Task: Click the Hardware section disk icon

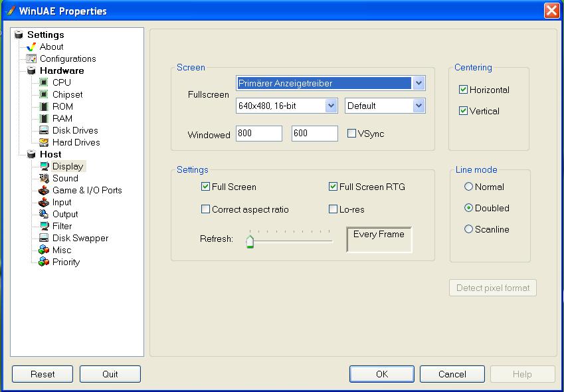Action: click(x=31, y=70)
